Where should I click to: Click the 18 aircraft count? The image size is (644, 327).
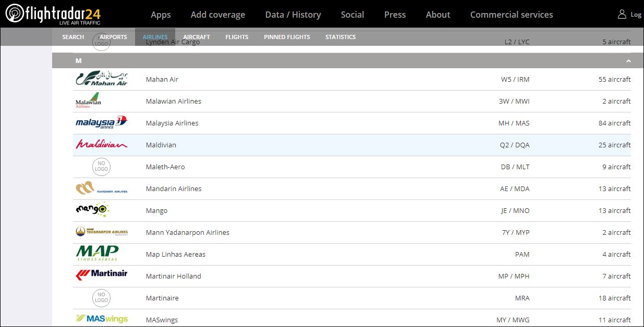tap(615, 298)
